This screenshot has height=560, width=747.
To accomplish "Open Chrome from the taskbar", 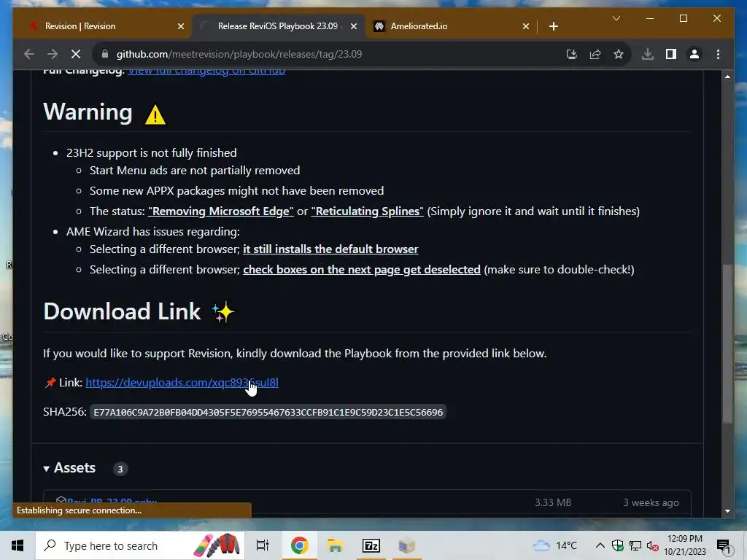I will tap(300, 545).
